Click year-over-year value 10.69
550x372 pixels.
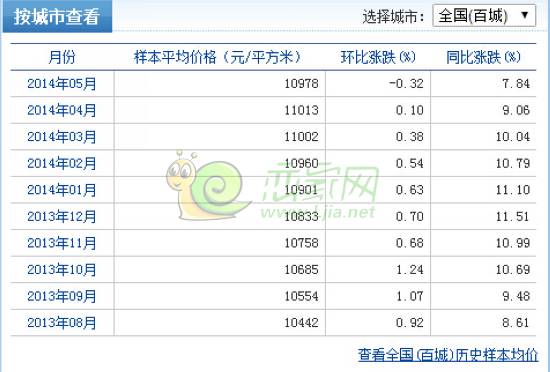coord(512,270)
